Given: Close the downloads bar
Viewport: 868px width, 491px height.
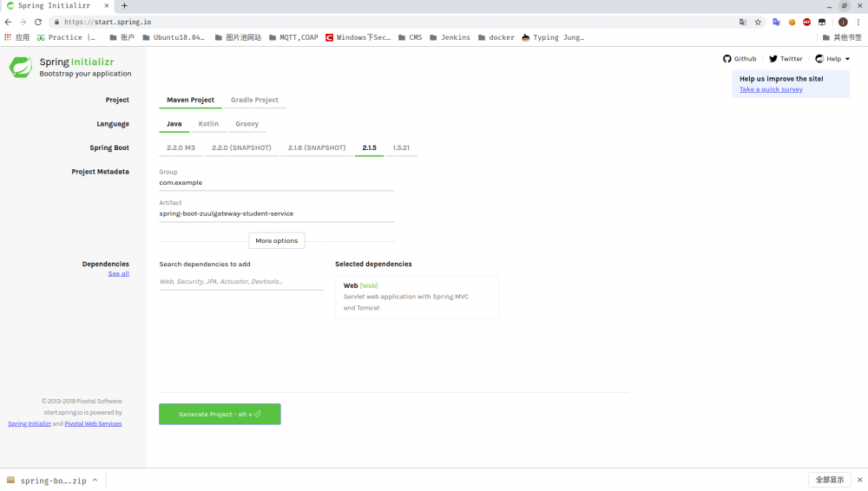Looking at the screenshot, I should pyautogui.click(x=859, y=480).
